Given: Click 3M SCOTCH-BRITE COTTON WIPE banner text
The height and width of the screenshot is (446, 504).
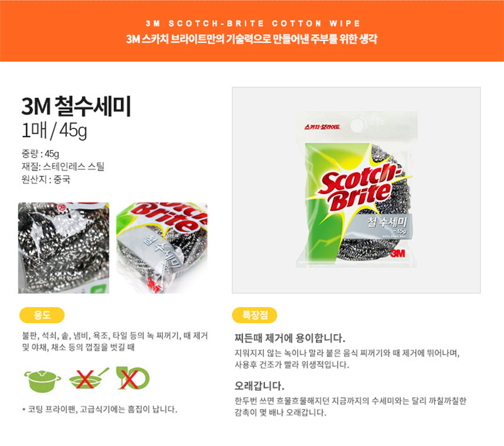Looking at the screenshot, I should [x=253, y=23].
